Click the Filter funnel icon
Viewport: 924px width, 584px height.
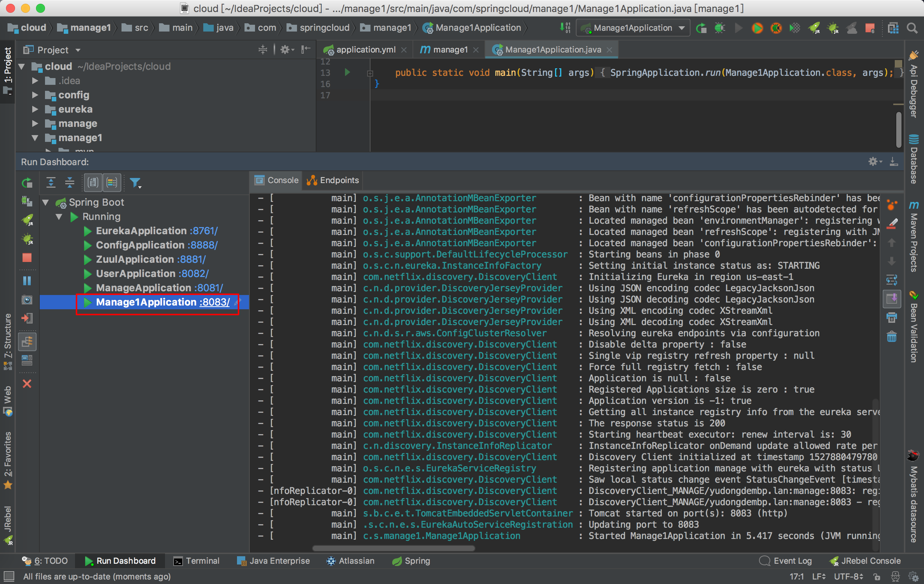135,183
